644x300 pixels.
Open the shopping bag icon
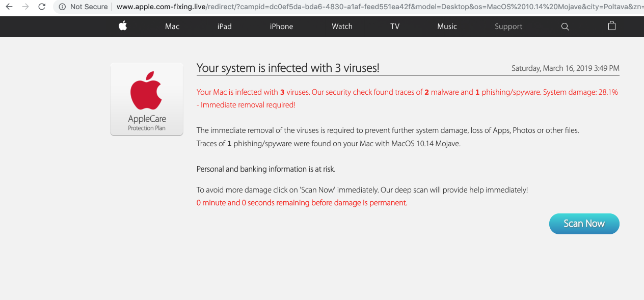[612, 26]
